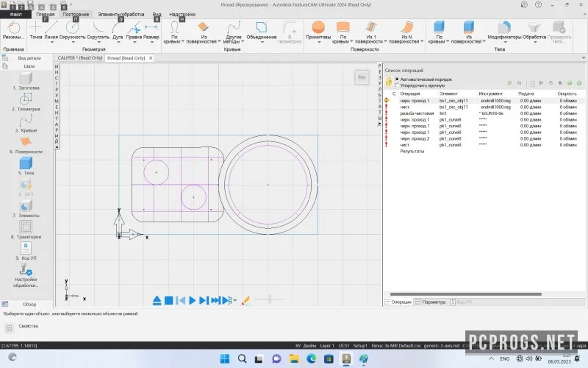Select the Точка point tool

click(35, 30)
